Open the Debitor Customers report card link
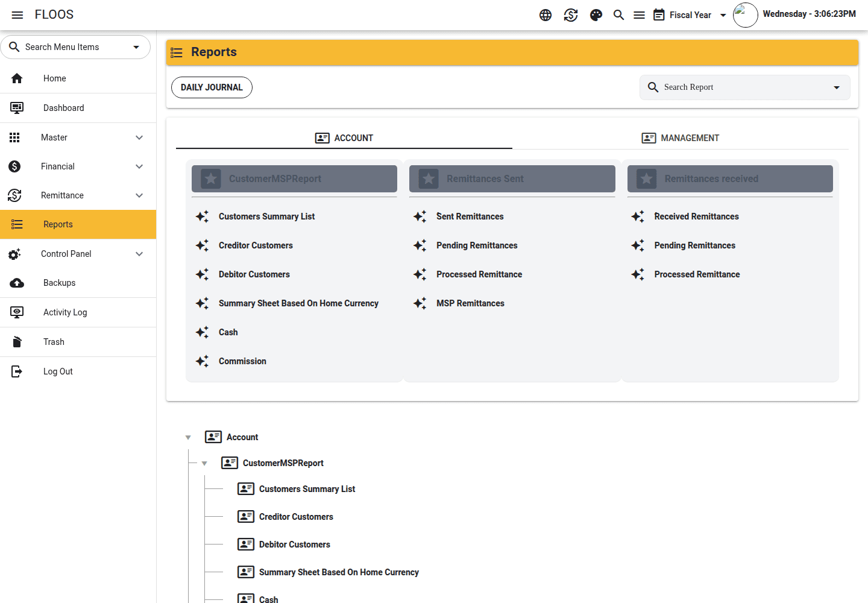 tap(254, 274)
